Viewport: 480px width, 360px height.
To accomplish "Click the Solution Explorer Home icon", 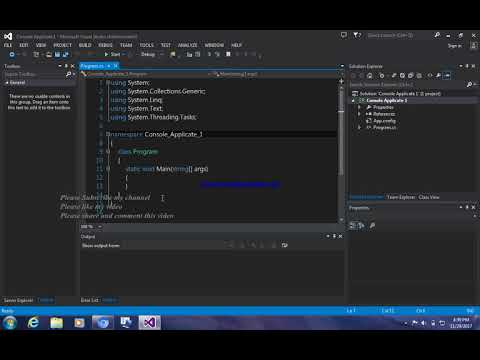I will click(370, 76).
